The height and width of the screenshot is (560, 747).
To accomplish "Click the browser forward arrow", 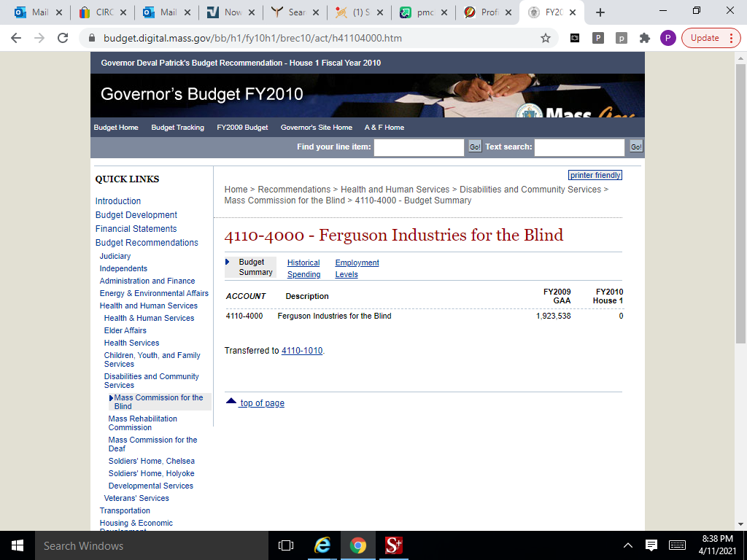I will pos(39,38).
